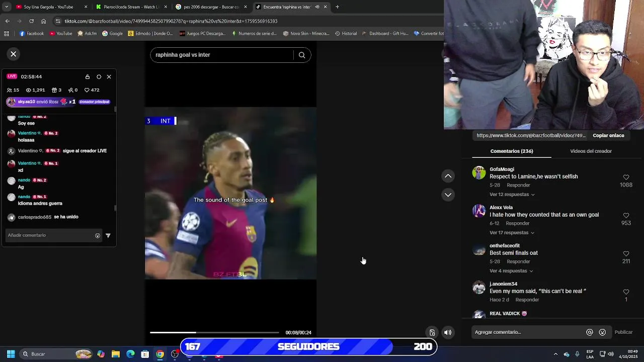Open GofaMoagi's profile avatar

tap(479, 173)
